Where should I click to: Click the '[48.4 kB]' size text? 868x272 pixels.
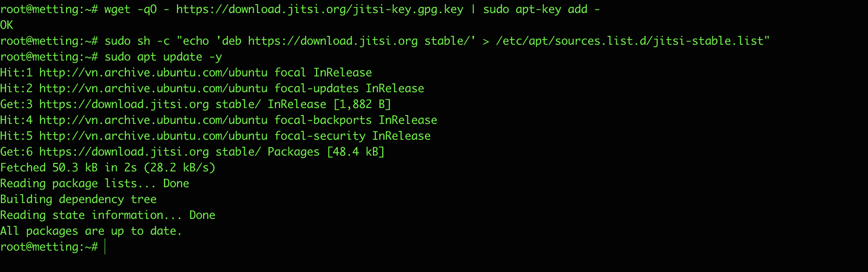(356, 152)
